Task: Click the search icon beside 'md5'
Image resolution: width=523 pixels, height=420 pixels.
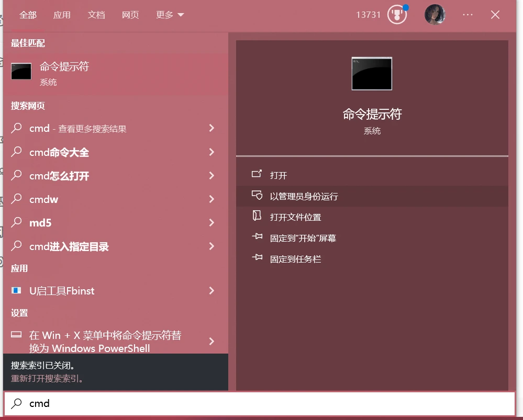Action: tap(16, 222)
